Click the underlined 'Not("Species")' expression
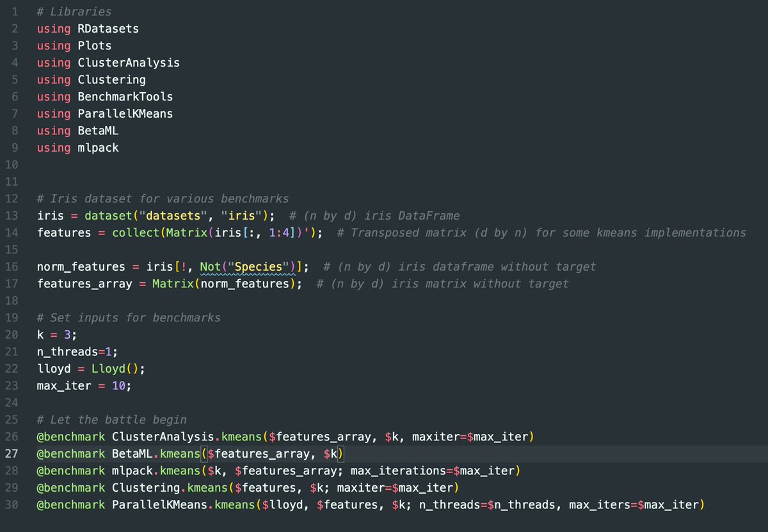 click(x=248, y=266)
